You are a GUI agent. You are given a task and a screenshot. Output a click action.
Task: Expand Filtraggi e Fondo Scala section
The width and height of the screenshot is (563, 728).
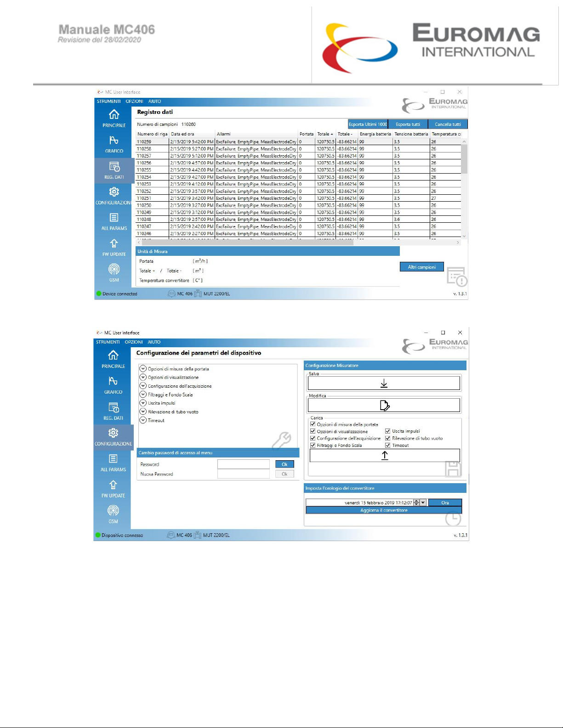143,395
